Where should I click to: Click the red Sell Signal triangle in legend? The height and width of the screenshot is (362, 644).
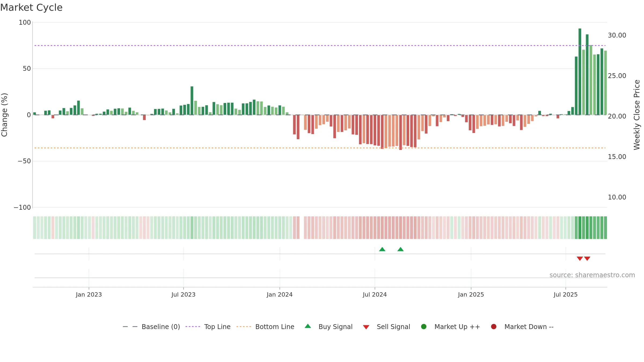(366, 327)
